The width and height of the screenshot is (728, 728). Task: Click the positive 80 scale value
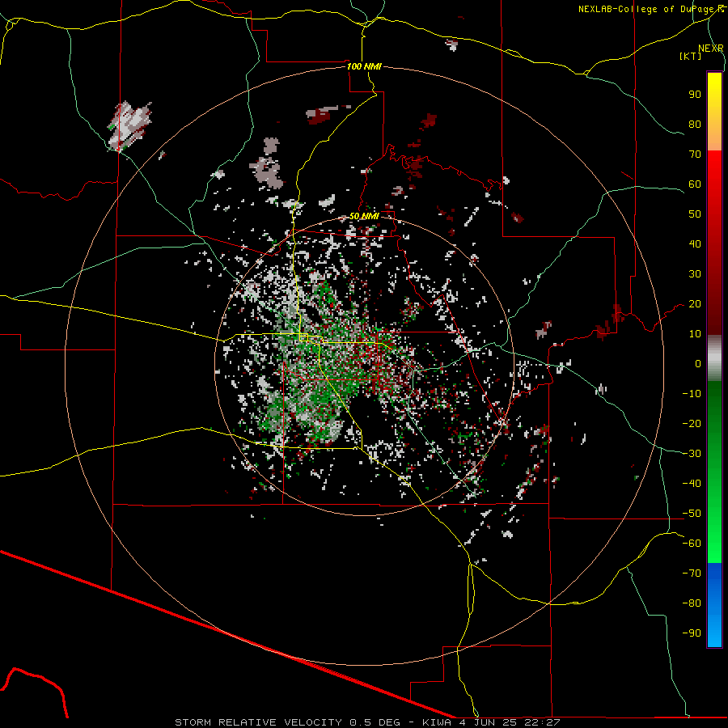[x=695, y=125]
